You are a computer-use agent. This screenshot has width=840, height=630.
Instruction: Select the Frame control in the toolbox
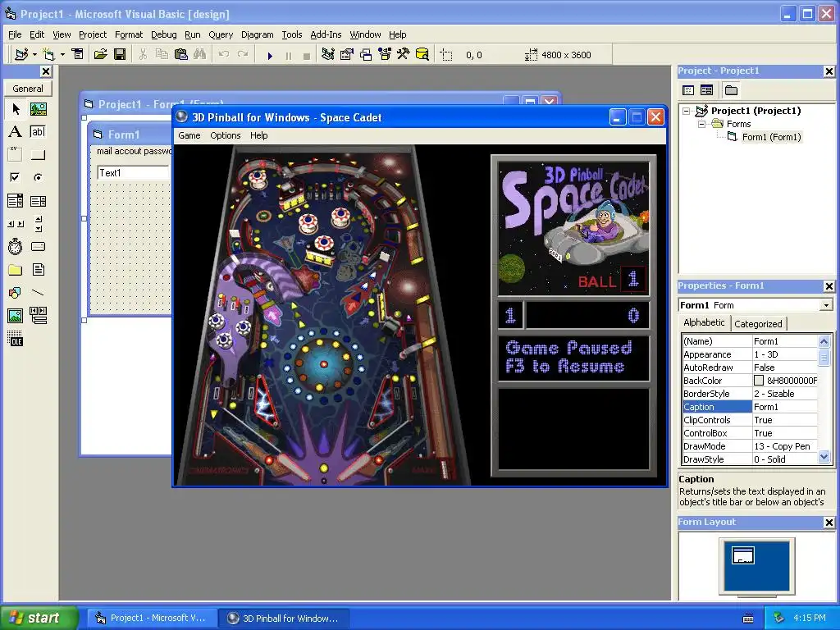pyautogui.click(x=16, y=155)
